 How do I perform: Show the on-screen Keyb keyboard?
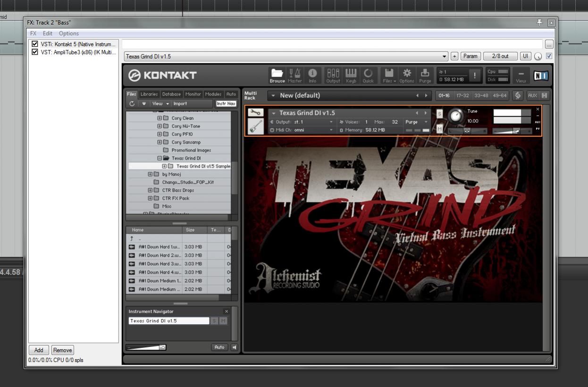[x=351, y=75]
